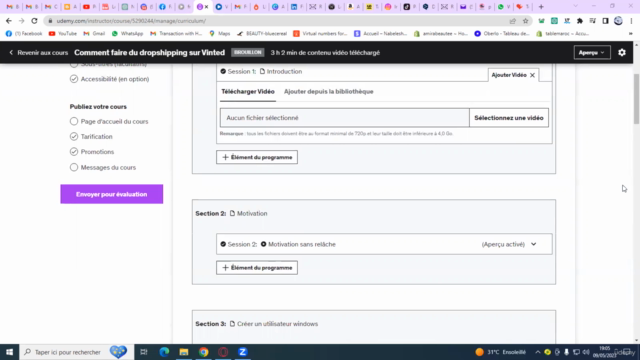
Task: Click the Aucun fichier sélectionné file field
Action: click(344, 118)
